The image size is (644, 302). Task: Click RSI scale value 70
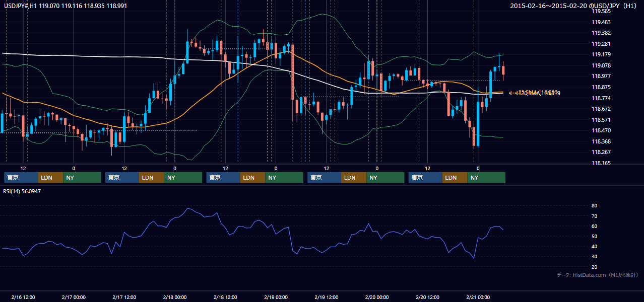click(595, 216)
